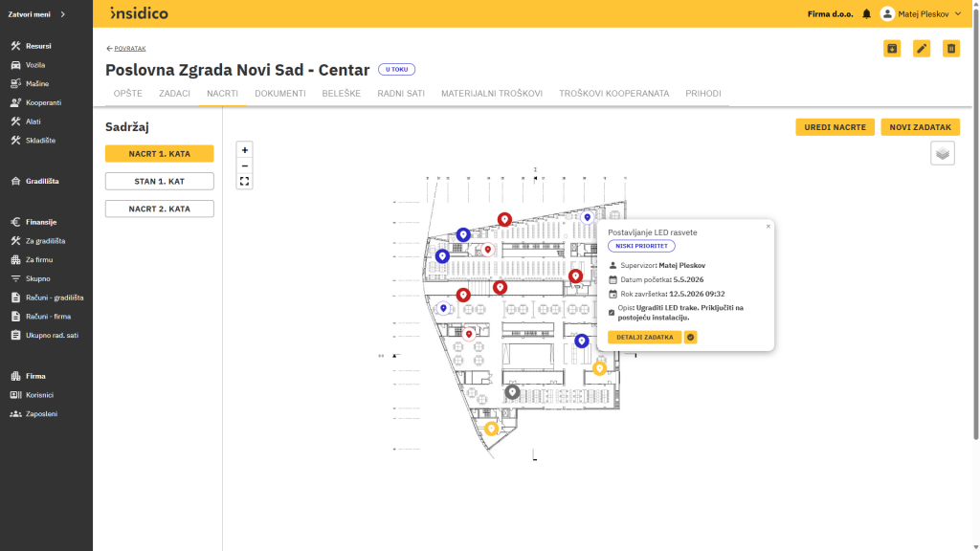Open the RADNI SATI tab
The image size is (980, 551).
point(401,94)
